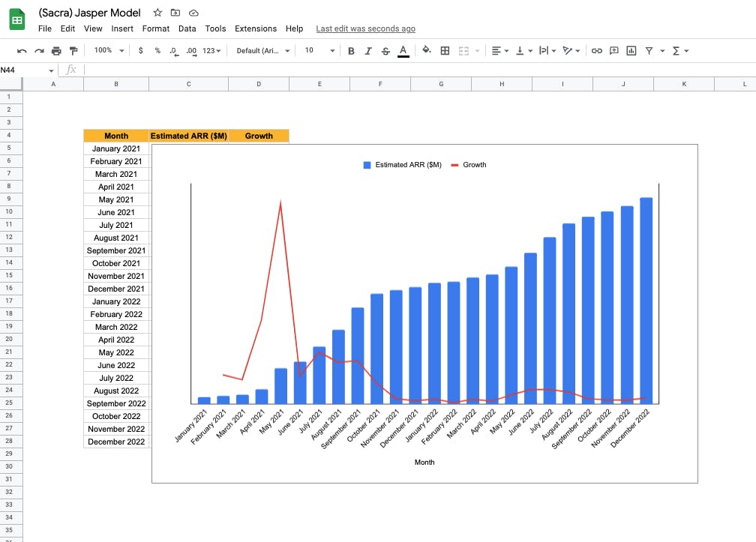This screenshot has height=542, width=756.
Task: Open the Data menu
Action: [x=187, y=28]
